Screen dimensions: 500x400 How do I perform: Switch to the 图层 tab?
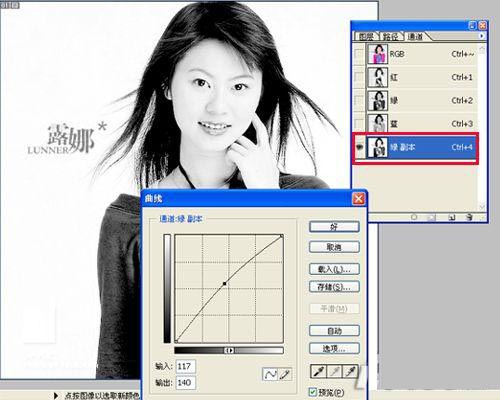pyautogui.click(x=366, y=36)
